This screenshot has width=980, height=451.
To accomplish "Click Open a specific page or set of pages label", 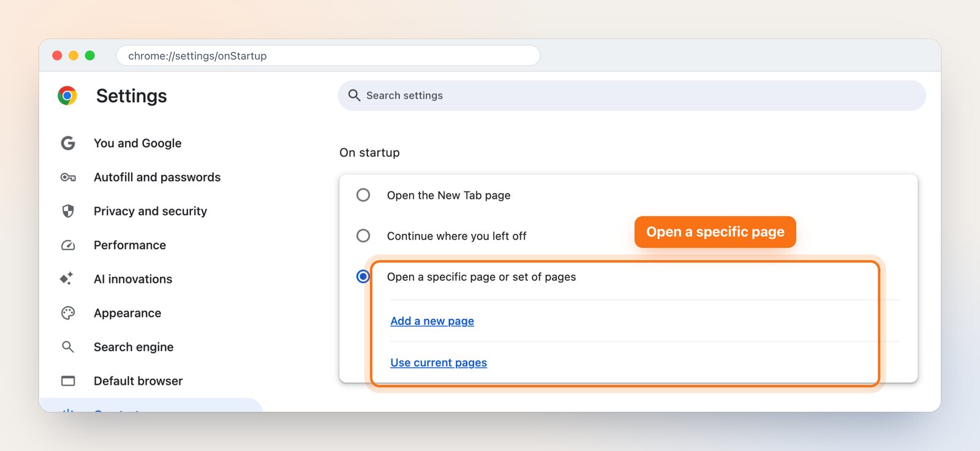I will click(x=481, y=277).
